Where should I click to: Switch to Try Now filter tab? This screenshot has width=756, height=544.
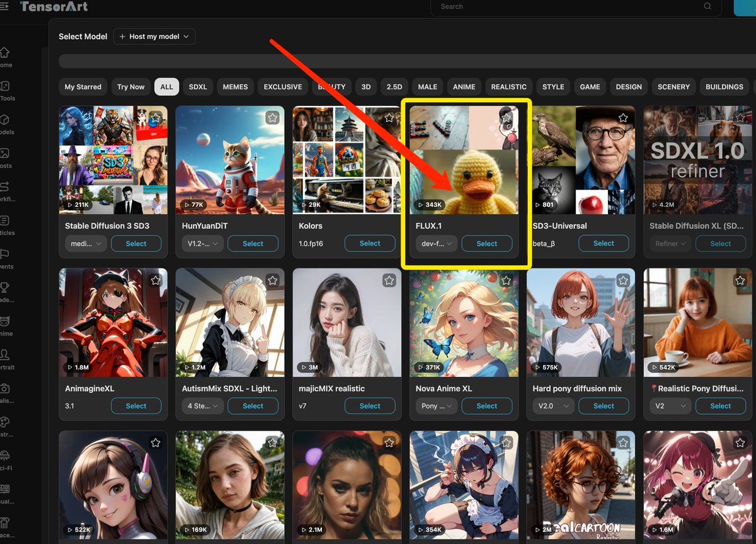(131, 87)
